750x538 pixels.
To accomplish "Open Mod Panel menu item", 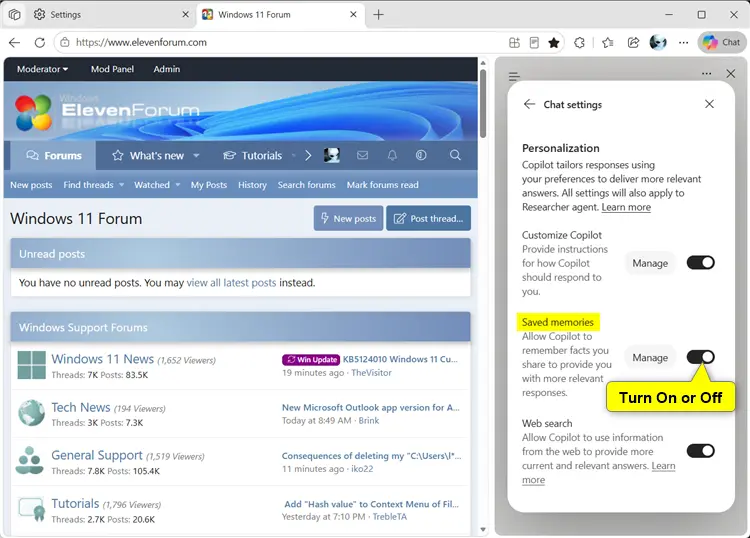I will (x=112, y=69).
